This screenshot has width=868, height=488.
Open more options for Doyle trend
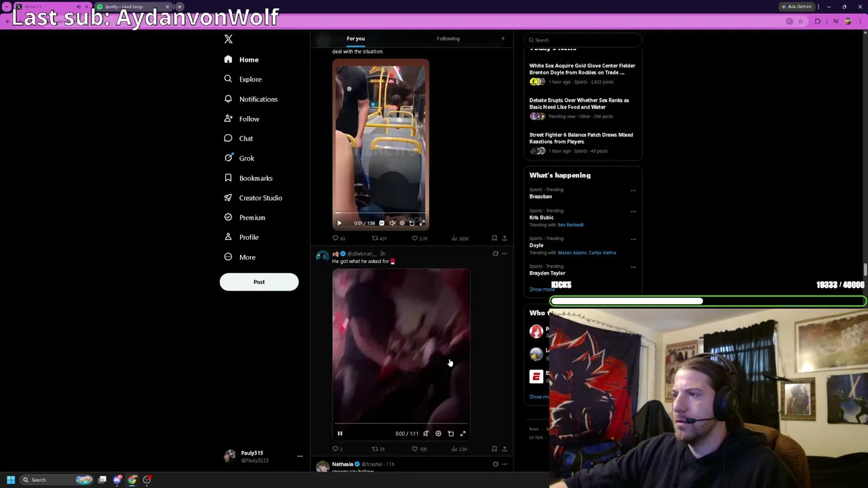[633, 239]
